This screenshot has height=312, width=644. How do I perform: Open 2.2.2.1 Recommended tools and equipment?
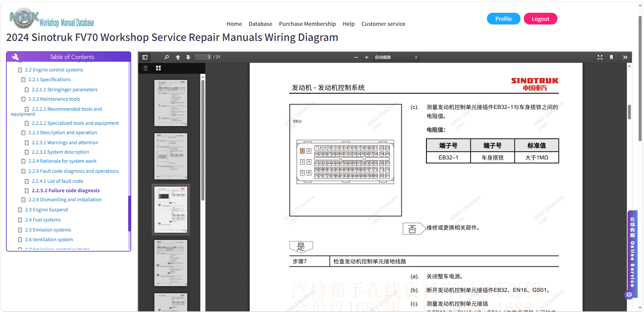[x=67, y=109]
